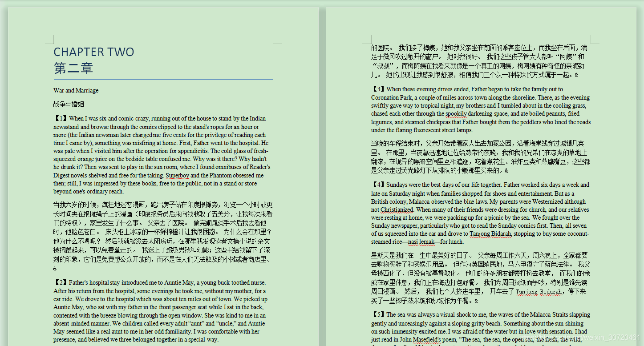The height and width of the screenshot is (346, 644).
Task: Place cursor at paragraph marker 【3】
Action: 379,89
